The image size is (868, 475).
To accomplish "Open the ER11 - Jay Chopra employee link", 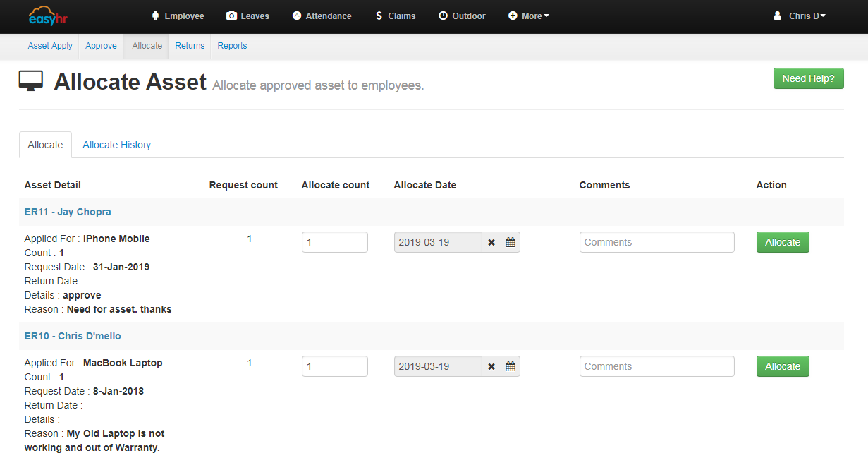I will [68, 212].
